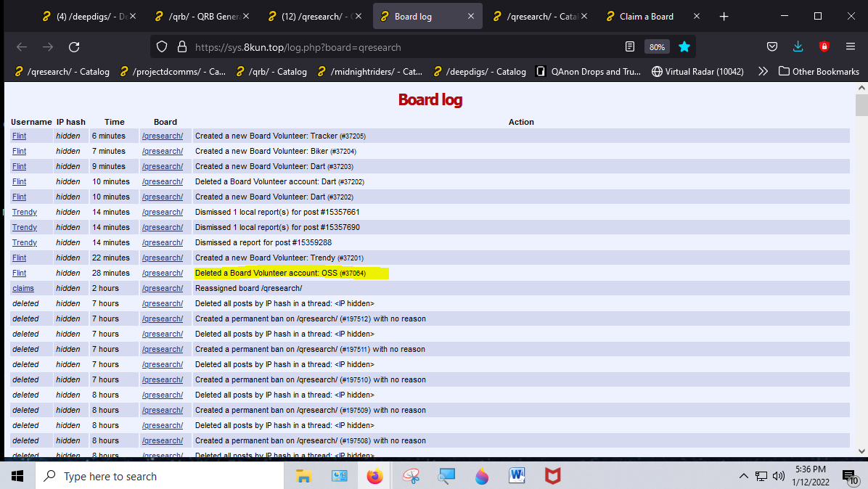Open /midnightriders/ bookmark

point(371,71)
